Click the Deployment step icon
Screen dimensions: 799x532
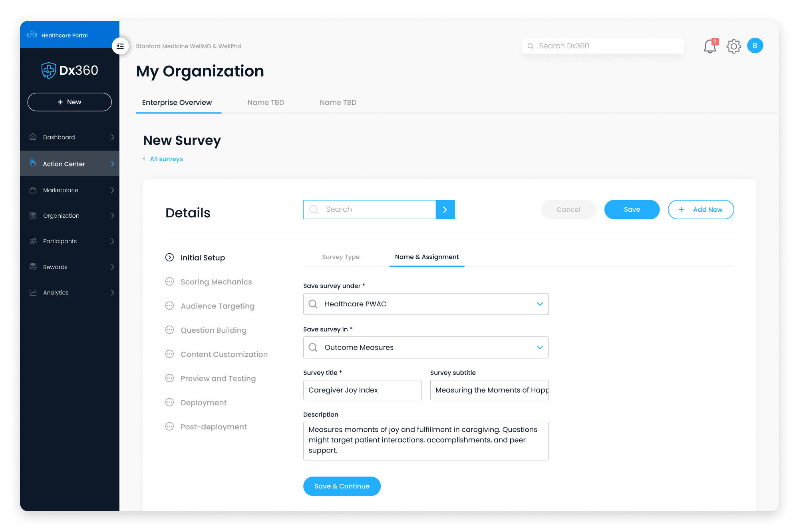click(x=169, y=402)
